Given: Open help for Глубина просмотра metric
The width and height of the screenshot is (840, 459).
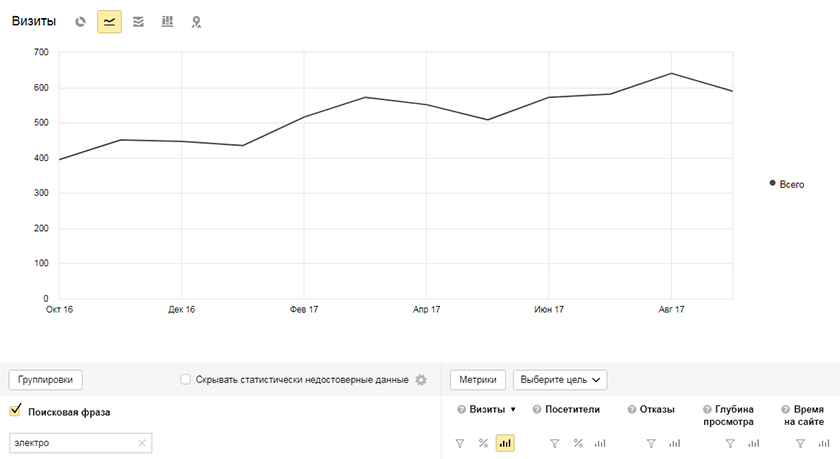Looking at the screenshot, I should tap(707, 410).
